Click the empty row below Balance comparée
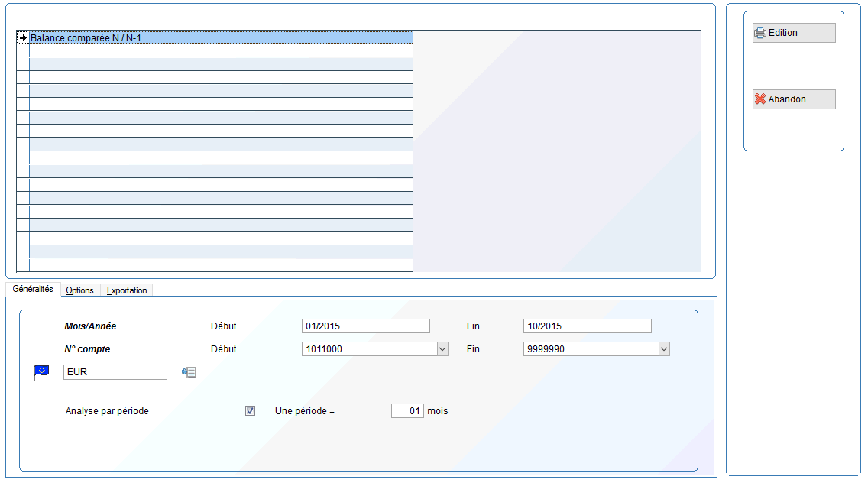The width and height of the screenshot is (868, 483). [x=220, y=50]
